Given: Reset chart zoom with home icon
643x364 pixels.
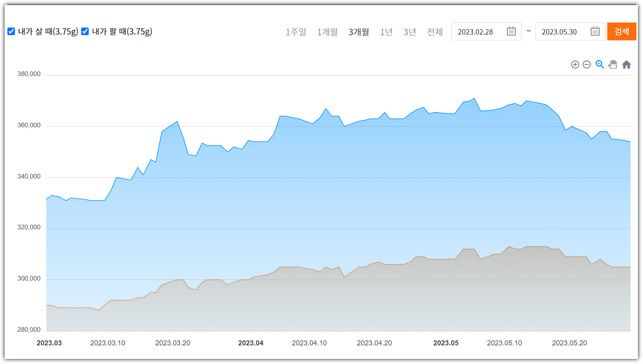Looking at the screenshot, I should click(626, 64).
